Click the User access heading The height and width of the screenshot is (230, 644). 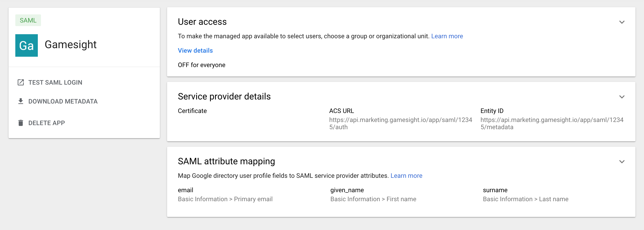[202, 22]
